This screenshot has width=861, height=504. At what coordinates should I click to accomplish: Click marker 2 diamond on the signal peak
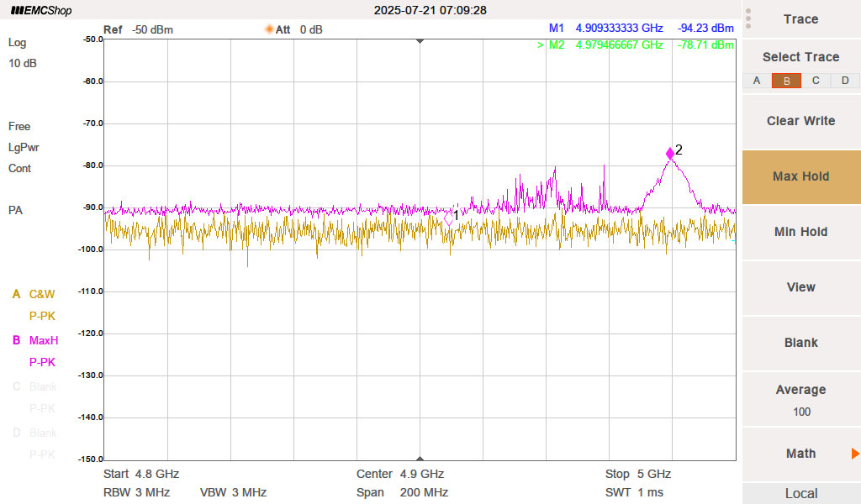670,153
